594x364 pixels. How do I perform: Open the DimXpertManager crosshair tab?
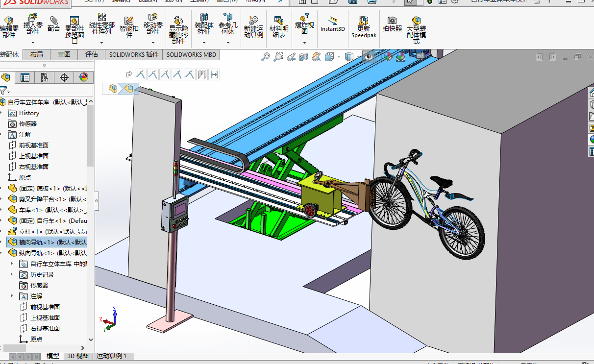click(64, 77)
